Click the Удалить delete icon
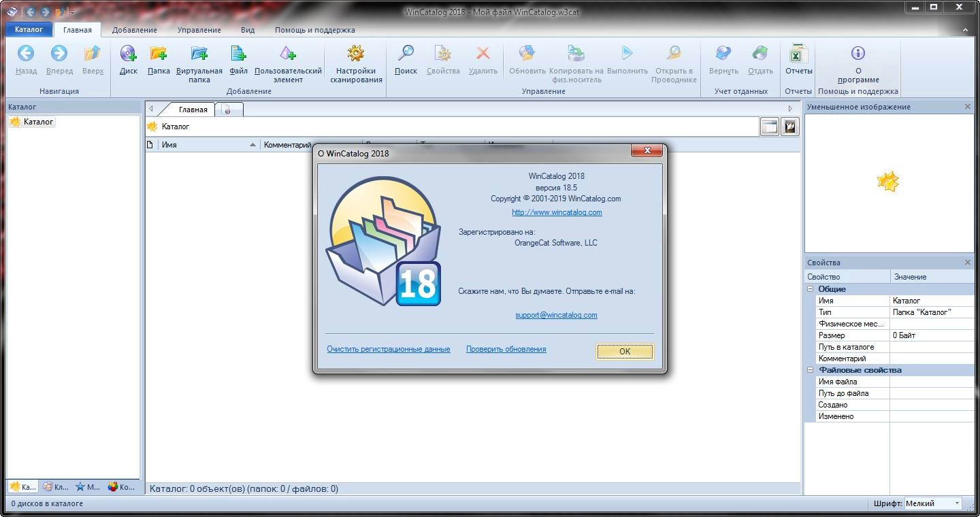The height and width of the screenshot is (517, 980). (483, 53)
